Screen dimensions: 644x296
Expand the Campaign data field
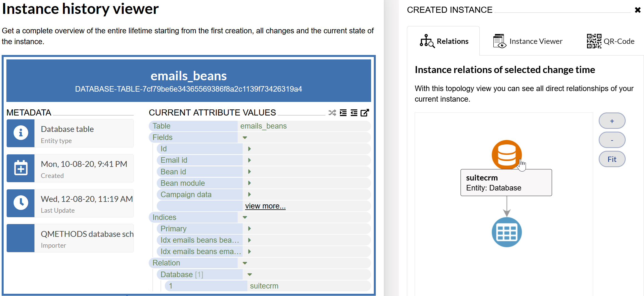tap(249, 194)
